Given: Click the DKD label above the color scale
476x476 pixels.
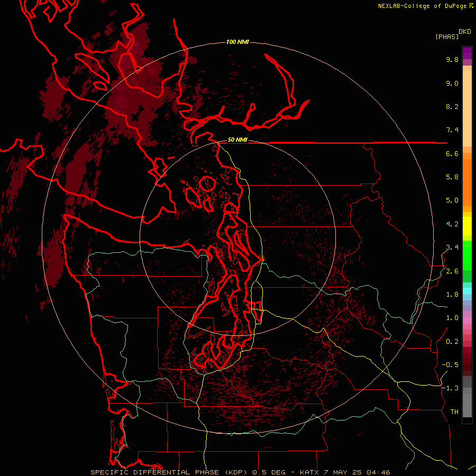Looking at the screenshot, I should (x=465, y=32).
